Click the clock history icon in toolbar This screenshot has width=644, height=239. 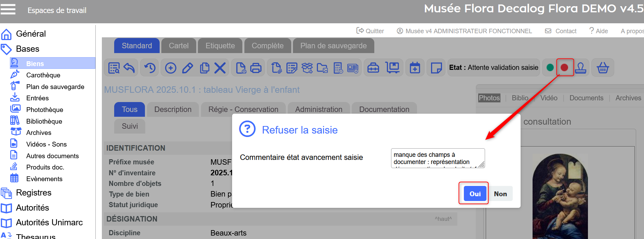[x=150, y=68]
